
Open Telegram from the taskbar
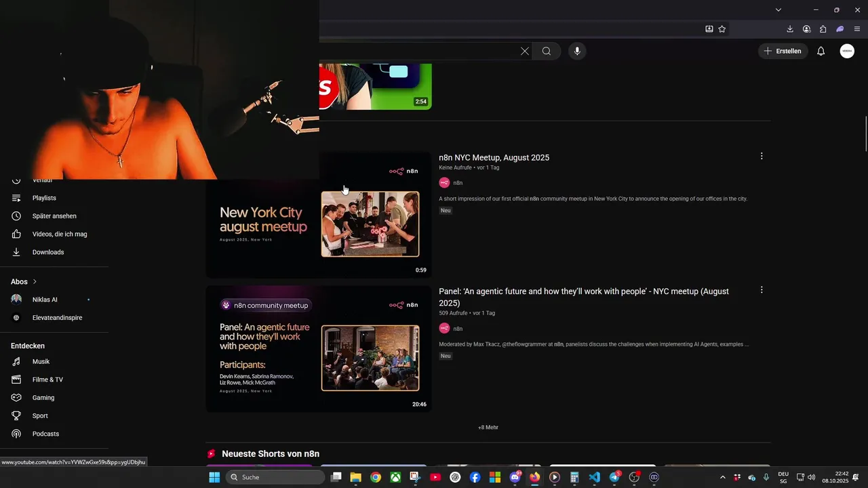pyautogui.click(x=614, y=477)
